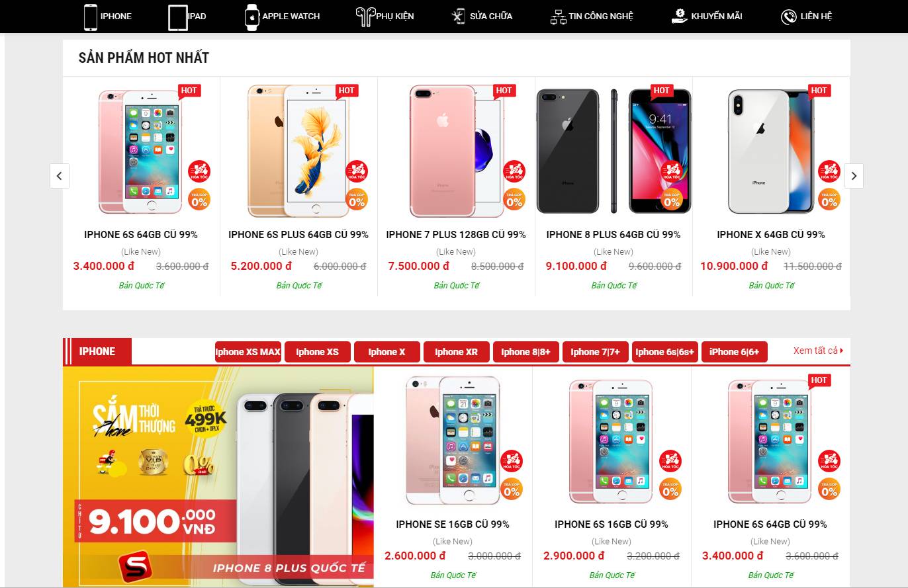Image resolution: width=908 pixels, height=588 pixels.
Task: Click the network icon near Tin Công Nghệ
Action: point(558,17)
